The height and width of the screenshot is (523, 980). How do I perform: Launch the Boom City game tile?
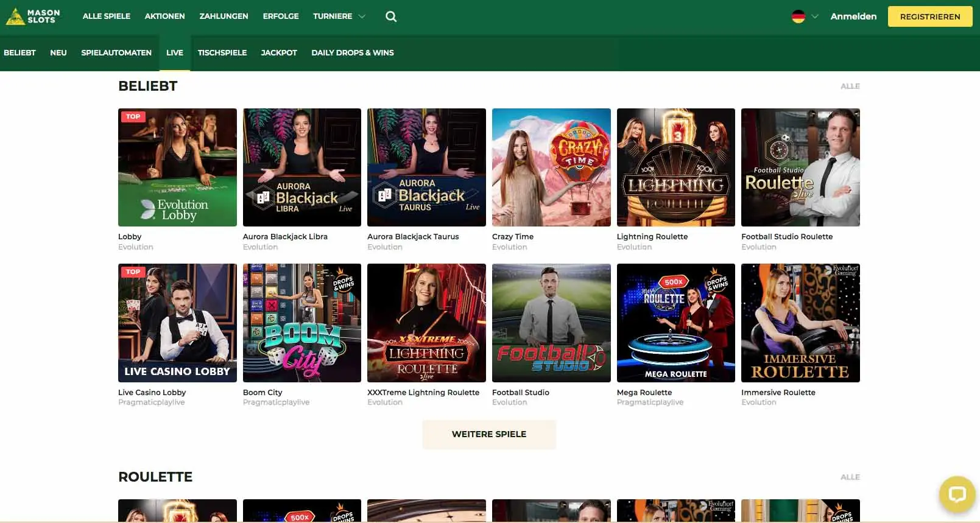[x=301, y=323]
